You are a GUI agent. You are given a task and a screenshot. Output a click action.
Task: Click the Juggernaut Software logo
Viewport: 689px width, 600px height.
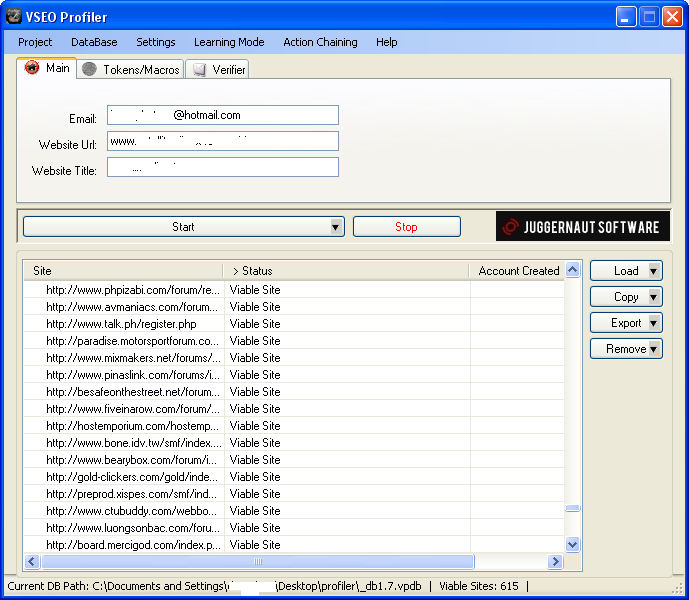(583, 226)
